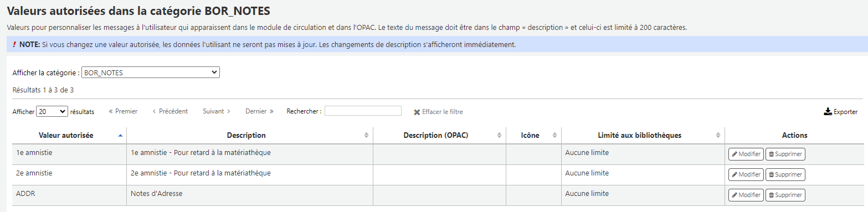Delete the 2e amnistie value
This screenshot has width=868, height=212.
tap(785, 174)
